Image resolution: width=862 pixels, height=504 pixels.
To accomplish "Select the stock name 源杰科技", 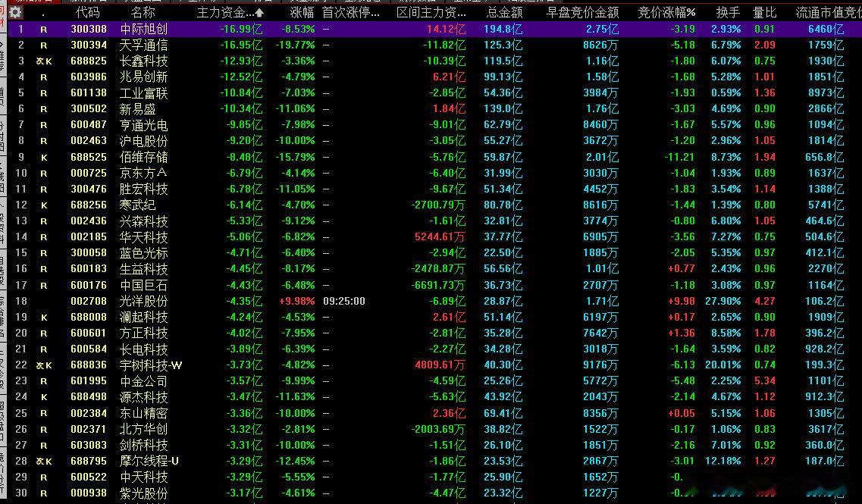I will (143, 397).
